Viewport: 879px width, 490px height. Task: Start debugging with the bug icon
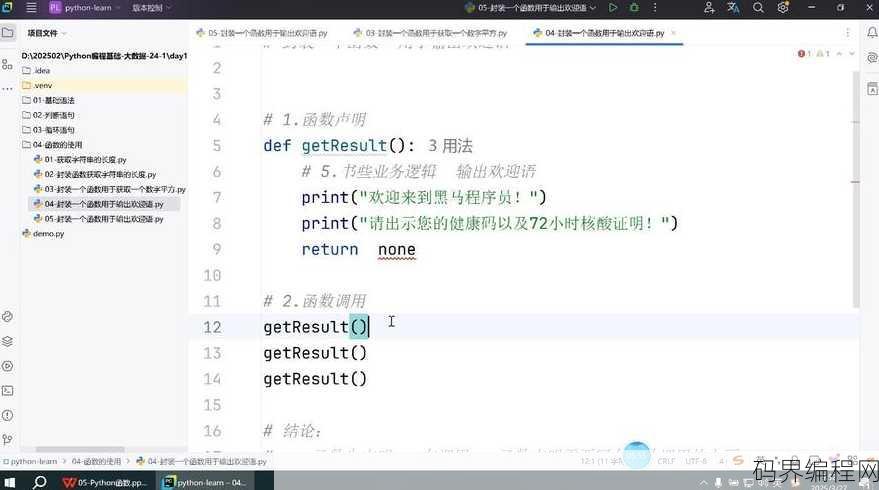pos(634,8)
